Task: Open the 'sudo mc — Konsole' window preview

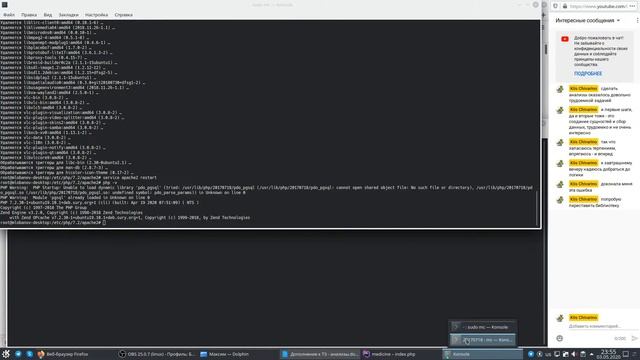Action: coord(483,327)
